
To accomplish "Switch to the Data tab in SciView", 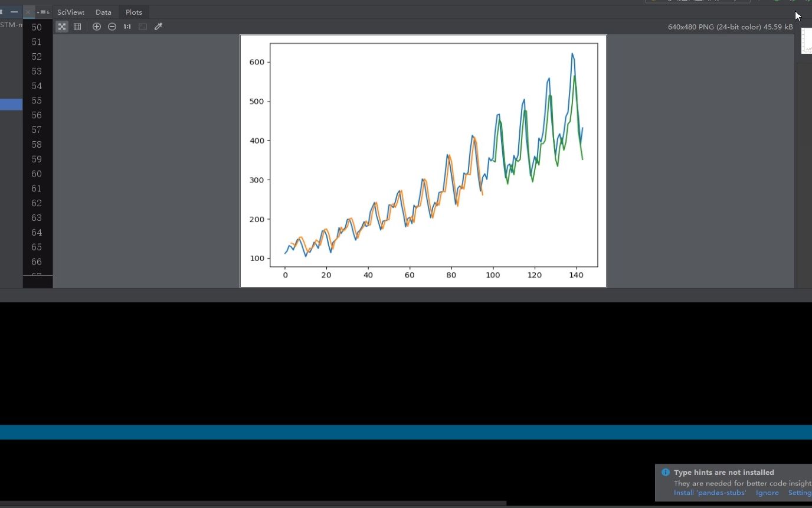I will pos(103,12).
